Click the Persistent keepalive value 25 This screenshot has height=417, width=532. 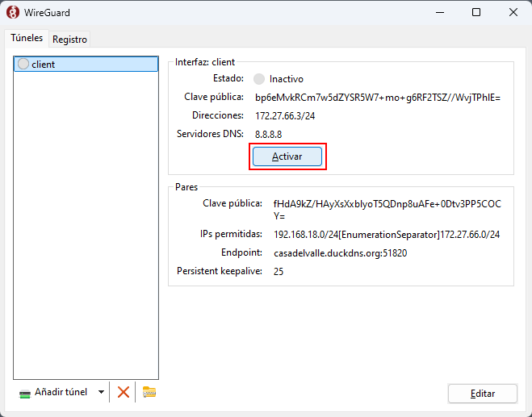[x=279, y=272]
